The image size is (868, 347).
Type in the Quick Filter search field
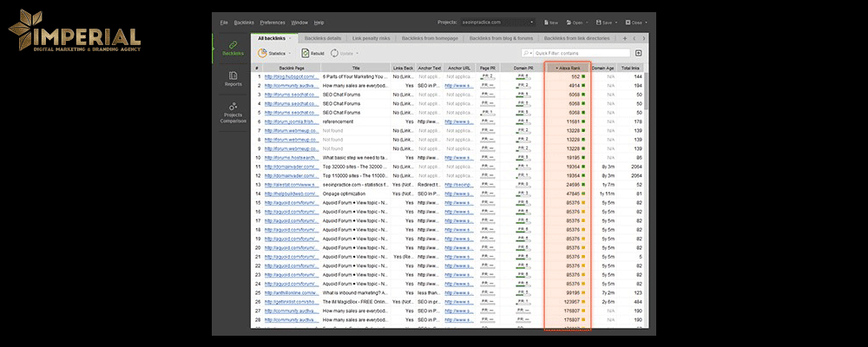pos(587,53)
